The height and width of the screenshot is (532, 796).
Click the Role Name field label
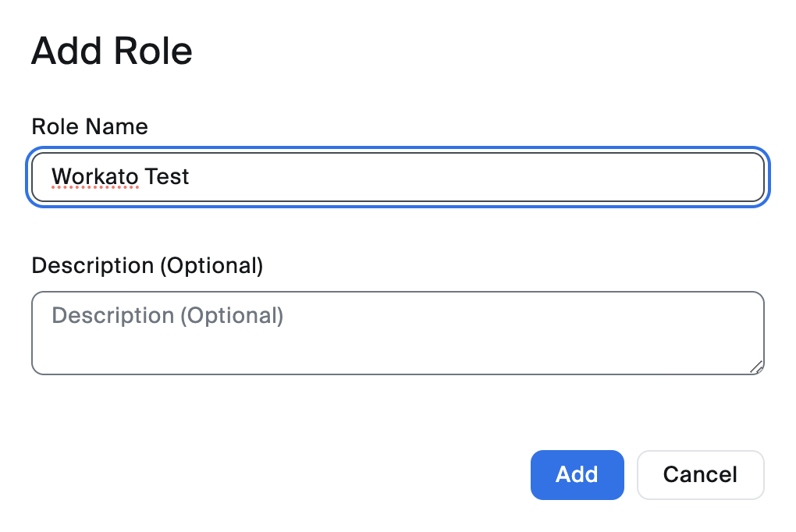click(x=89, y=126)
